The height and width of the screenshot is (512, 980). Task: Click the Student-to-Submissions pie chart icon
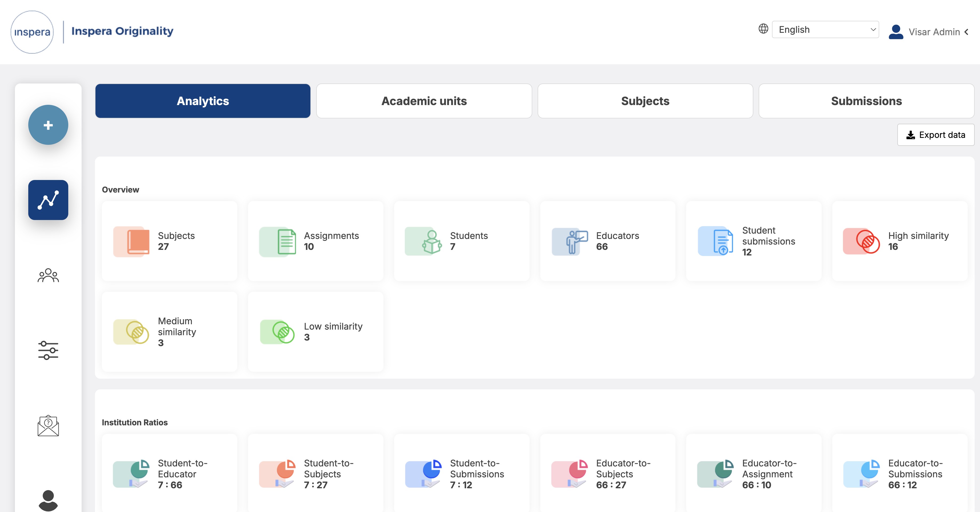[x=423, y=474]
